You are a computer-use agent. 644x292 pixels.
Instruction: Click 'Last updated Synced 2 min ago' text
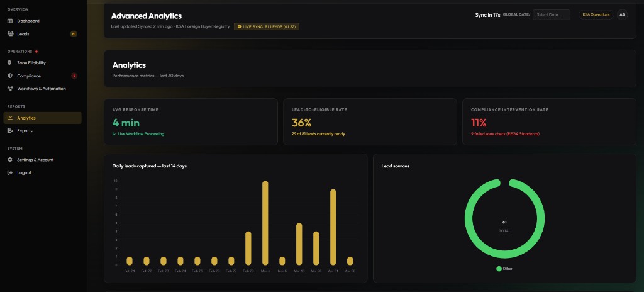click(x=142, y=26)
